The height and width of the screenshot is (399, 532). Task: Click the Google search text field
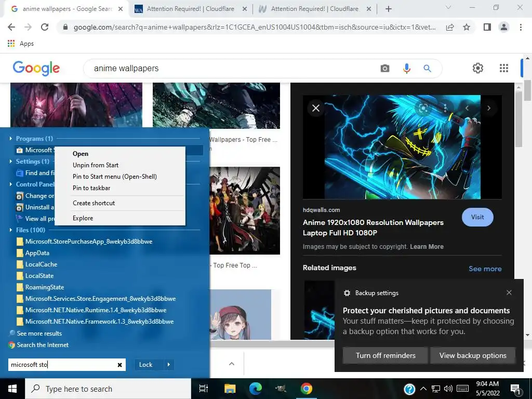click(234, 69)
